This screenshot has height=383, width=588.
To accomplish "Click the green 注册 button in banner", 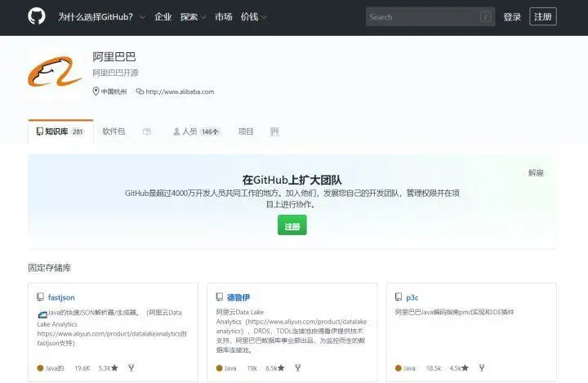I will tap(292, 225).
